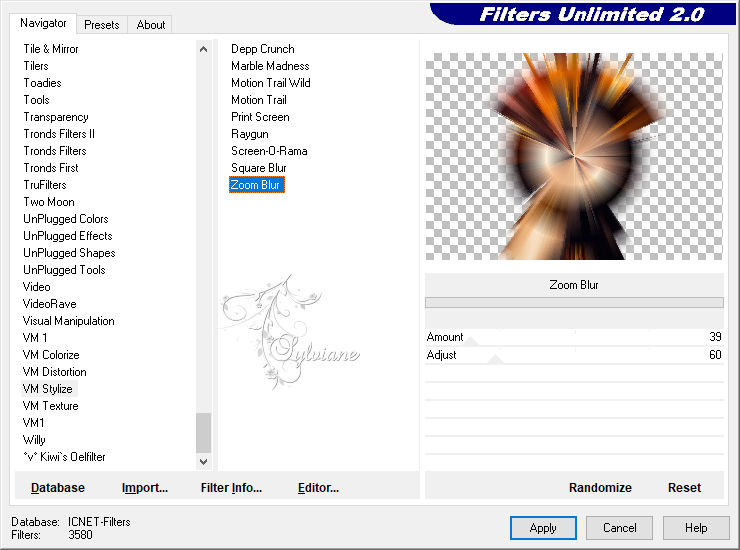This screenshot has width=740, height=550.
Task: Select the UnPlugged Colors category
Action: coord(66,219)
